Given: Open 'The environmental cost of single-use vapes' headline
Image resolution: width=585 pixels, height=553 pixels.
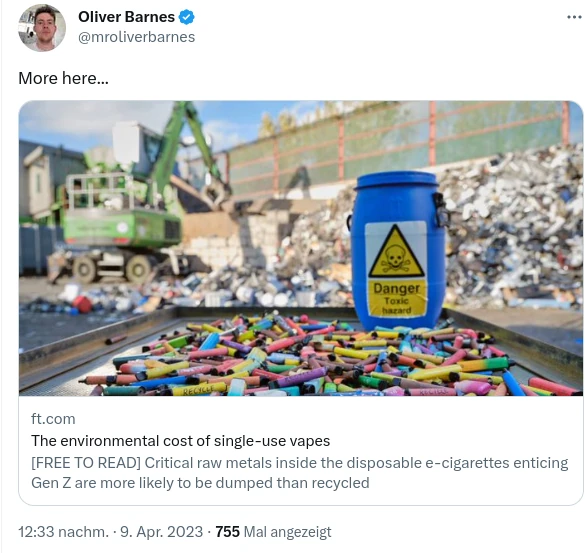Looking at the screenshot, I should coord(180,441).
